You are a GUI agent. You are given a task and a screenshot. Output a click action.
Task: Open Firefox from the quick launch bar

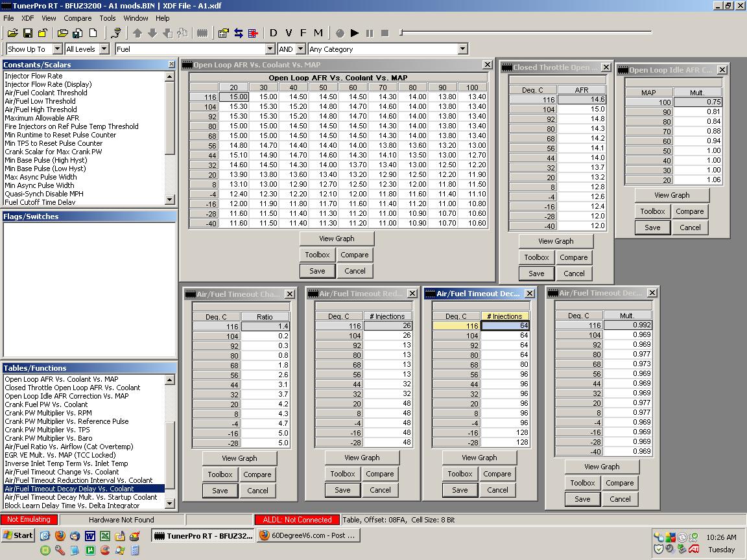[60, 536]
